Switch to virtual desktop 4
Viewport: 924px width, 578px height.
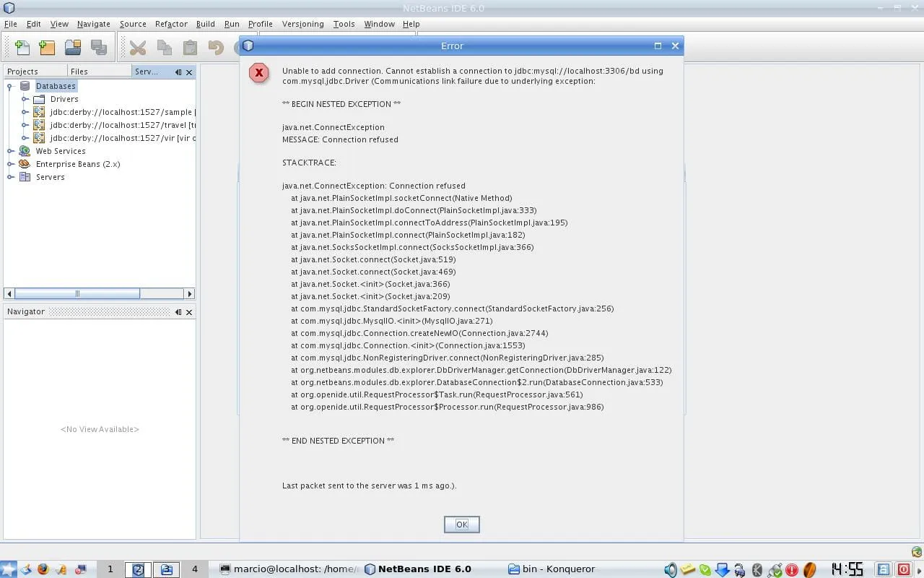tap(194, 569)
